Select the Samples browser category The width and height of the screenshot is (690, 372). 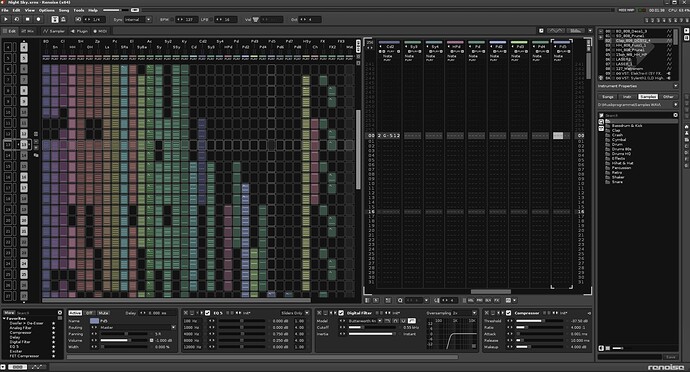pos(647,96)
